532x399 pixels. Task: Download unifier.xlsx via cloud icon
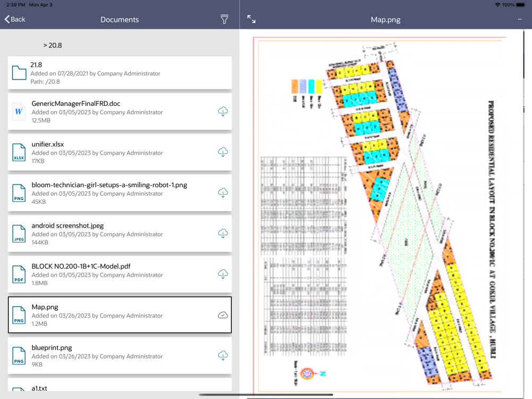223,152
